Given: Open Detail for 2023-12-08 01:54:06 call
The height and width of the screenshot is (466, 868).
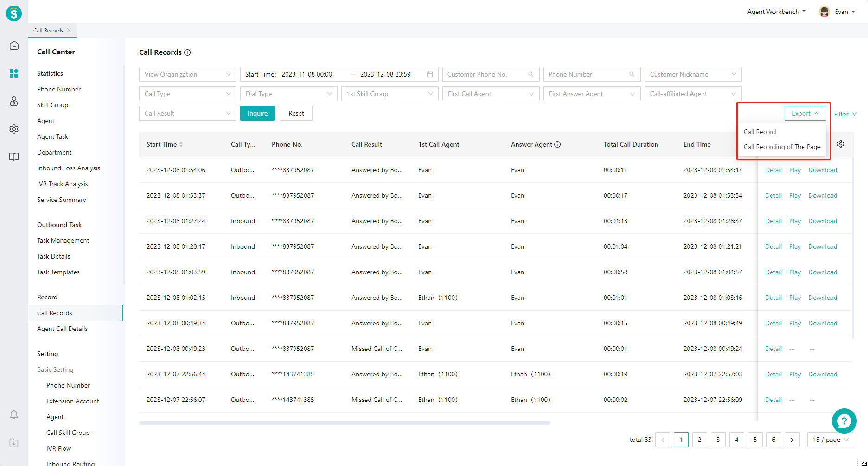Looking at the screenshot, I should [773, 170].
